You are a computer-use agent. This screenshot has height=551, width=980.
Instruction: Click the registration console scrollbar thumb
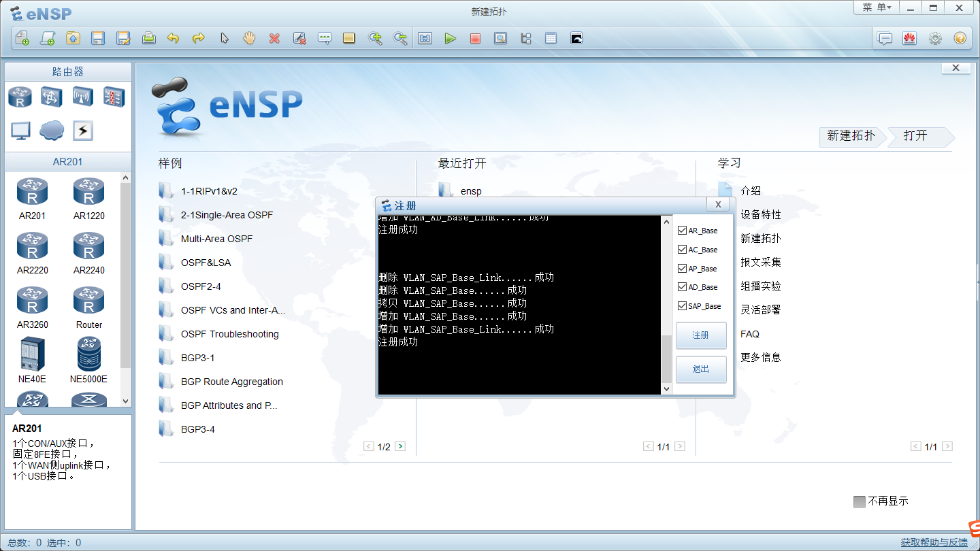click(666, 358)
